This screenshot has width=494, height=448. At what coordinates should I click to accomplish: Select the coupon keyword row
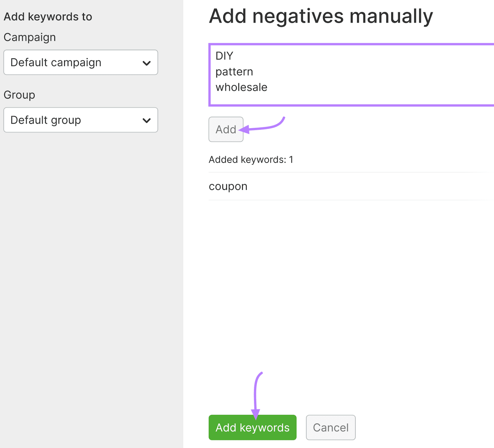(x=228, y=186)
